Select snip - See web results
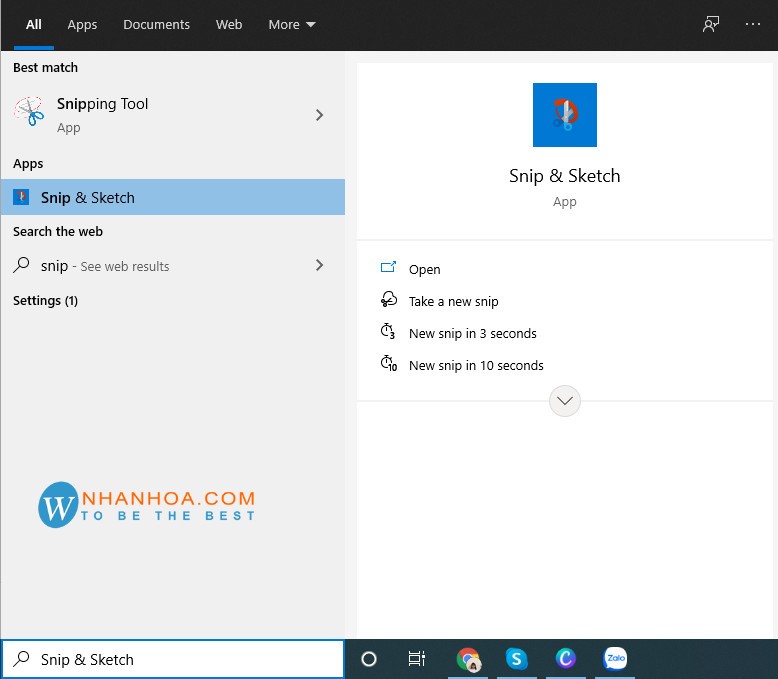 pyautogui.click(x=173, y=265)
